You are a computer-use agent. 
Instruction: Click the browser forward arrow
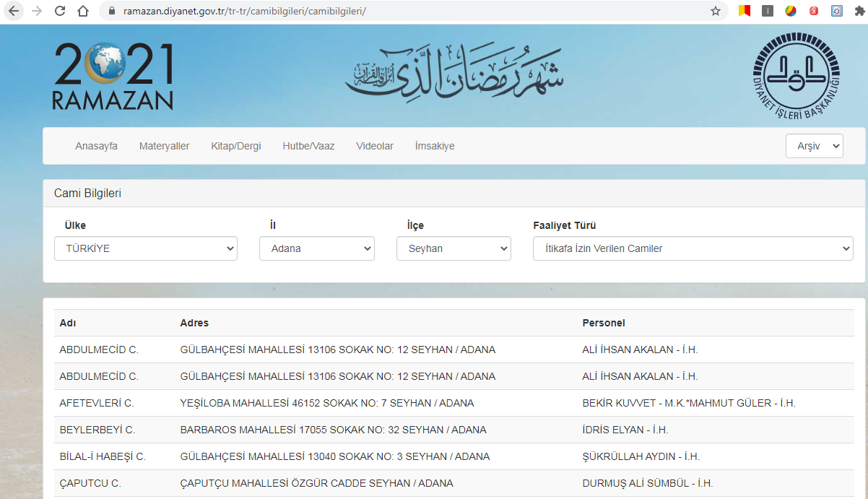37,11
